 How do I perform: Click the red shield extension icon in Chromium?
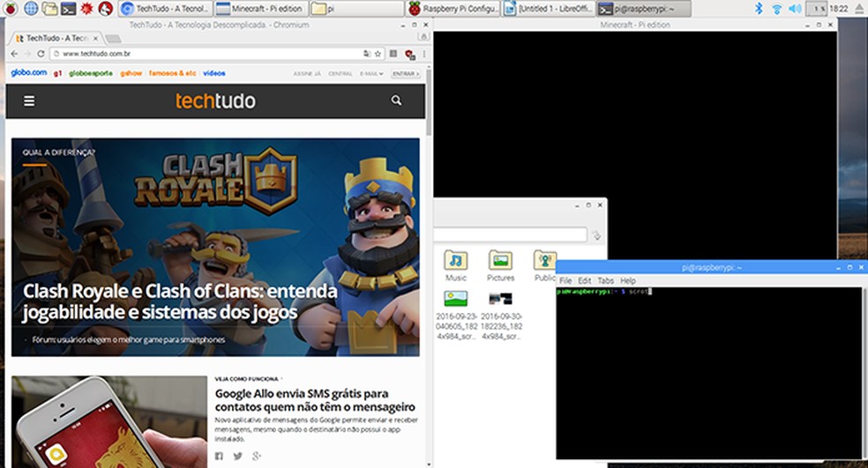click(x=409, y=54)
